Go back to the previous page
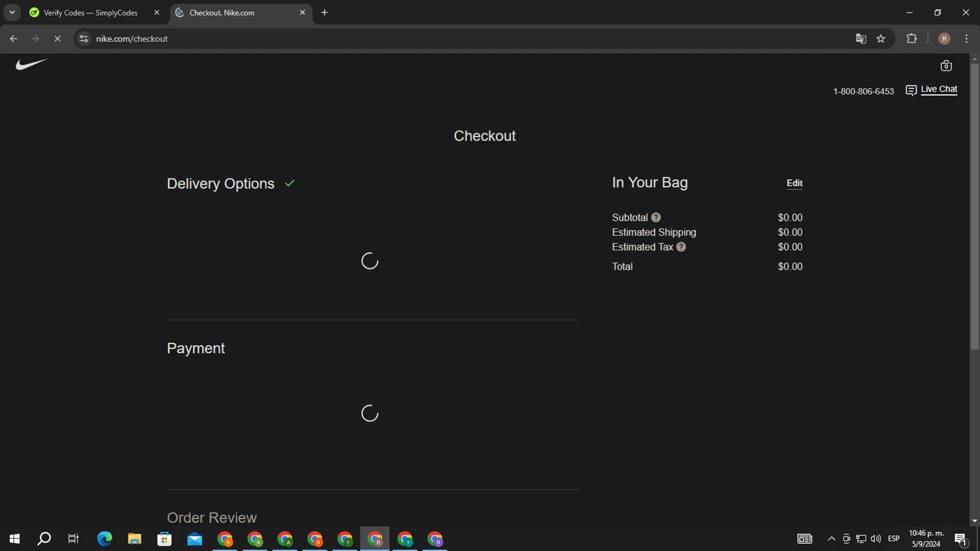 click(x=13, y=39)
